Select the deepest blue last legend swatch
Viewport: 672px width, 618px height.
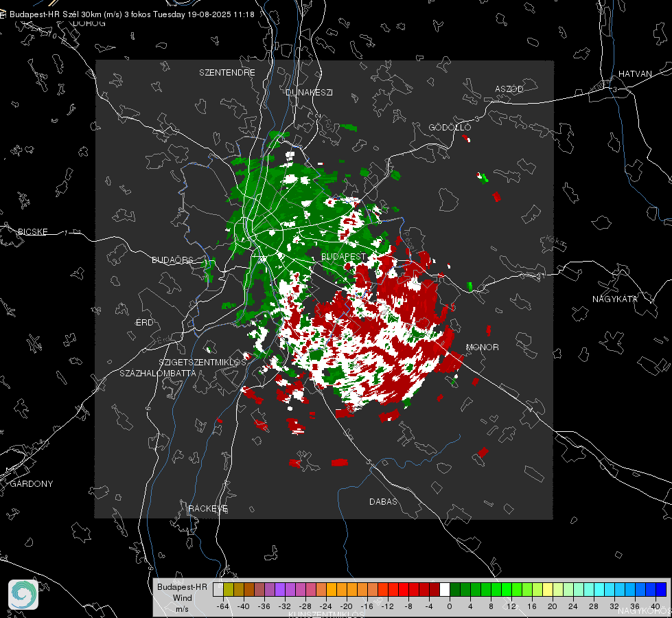(x=661, y=589)
